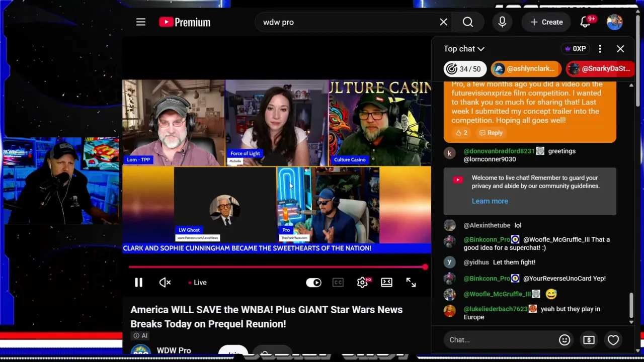Switch to theater mode
The width and height of the screenshot is (644, 362).
(386, 283)
